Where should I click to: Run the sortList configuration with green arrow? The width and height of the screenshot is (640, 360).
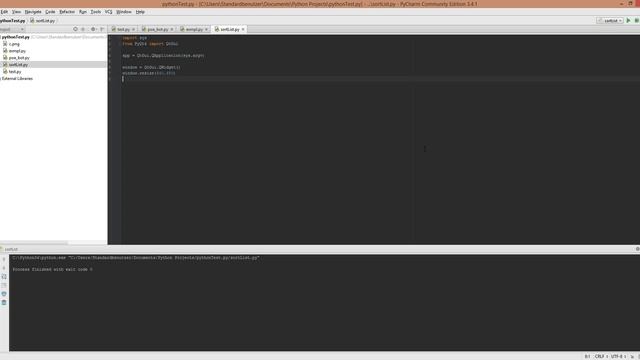click(629, 20)
